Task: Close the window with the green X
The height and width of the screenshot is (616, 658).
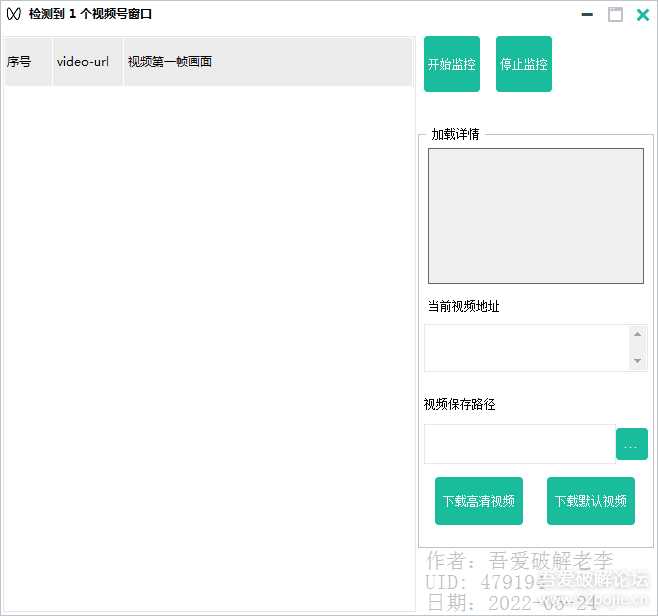Action: pyautogui.click(x=643, y=15)
